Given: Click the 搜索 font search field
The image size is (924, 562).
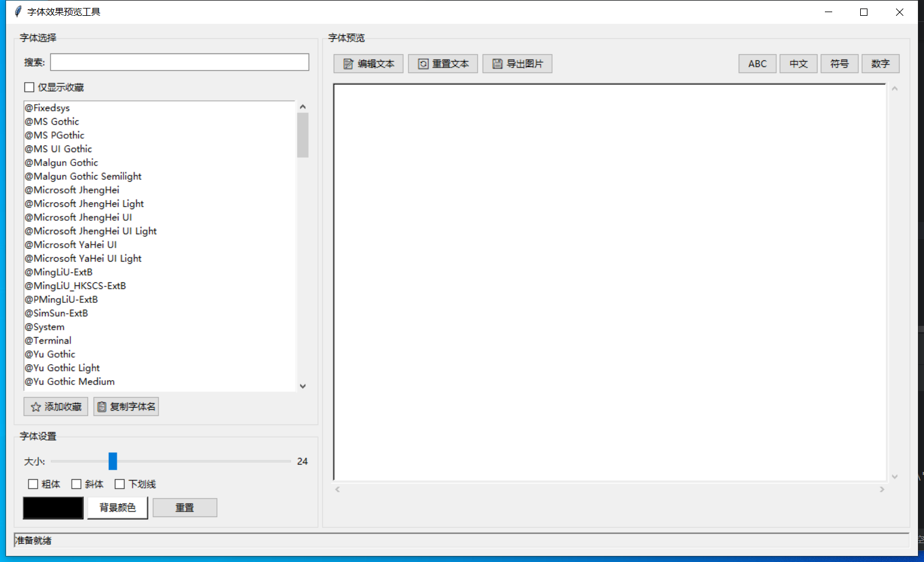Looking at the screenshot, I should (179, 62).
